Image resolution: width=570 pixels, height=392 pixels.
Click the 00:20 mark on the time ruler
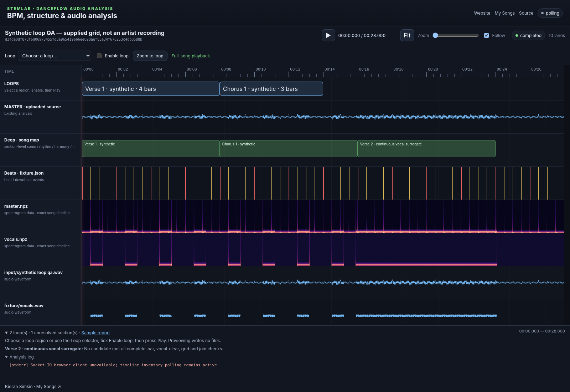433,69
